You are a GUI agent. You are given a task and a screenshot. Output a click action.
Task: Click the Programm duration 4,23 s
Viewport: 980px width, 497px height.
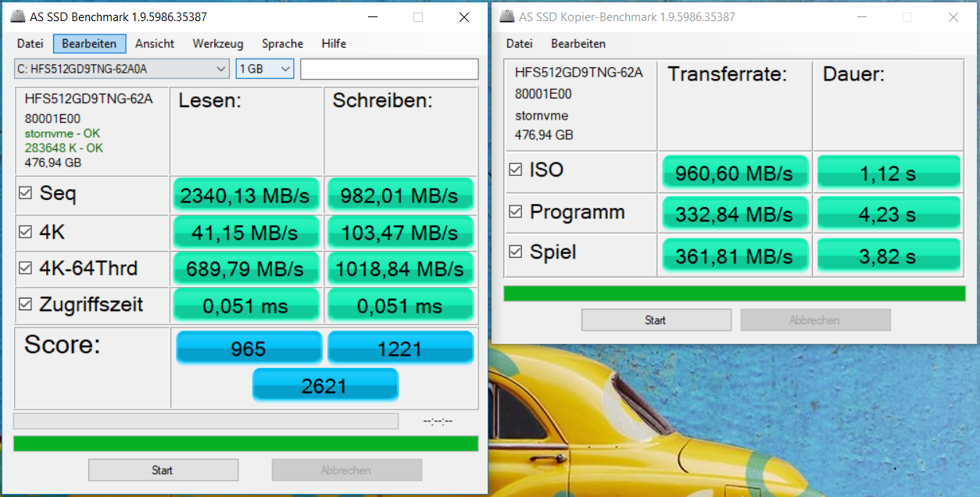[889, 214]
